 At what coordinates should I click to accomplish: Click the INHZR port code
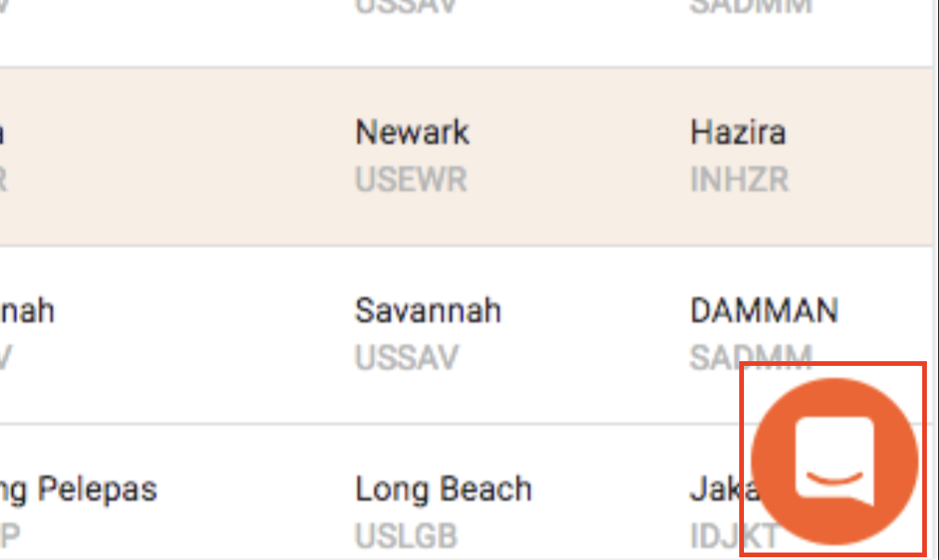click(x=739, y=179)
